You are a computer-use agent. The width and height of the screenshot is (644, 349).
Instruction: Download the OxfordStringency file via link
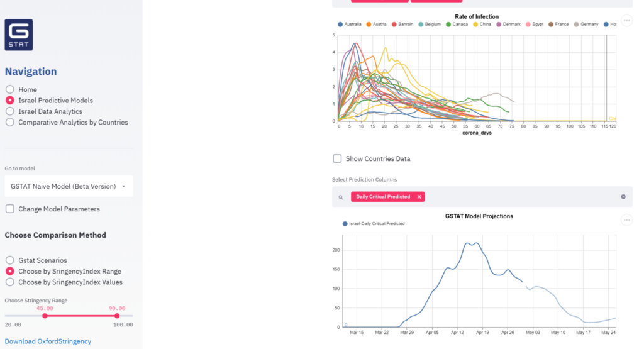[x=48, y=341]
